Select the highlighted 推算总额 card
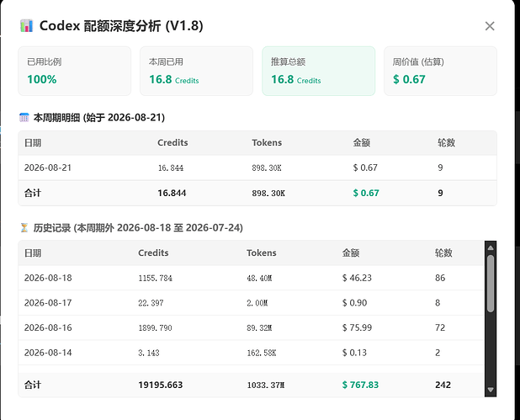 point(318,71)
